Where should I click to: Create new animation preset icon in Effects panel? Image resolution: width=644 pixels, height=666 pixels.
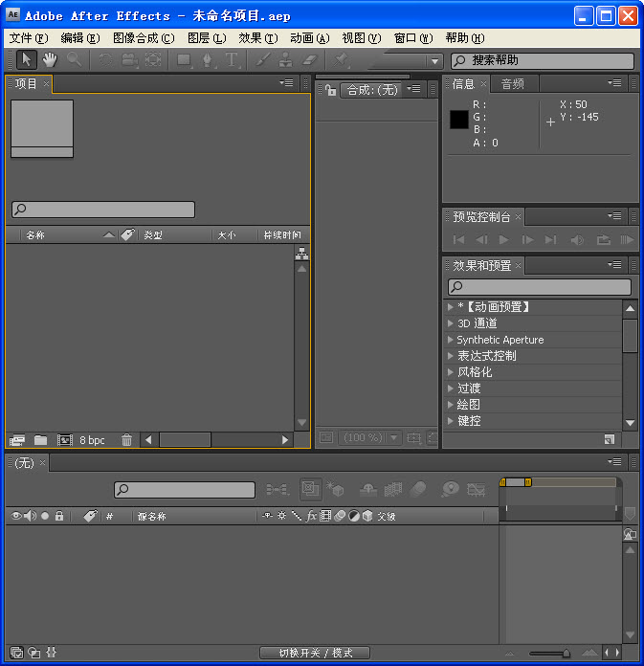[x=610, y=439]
